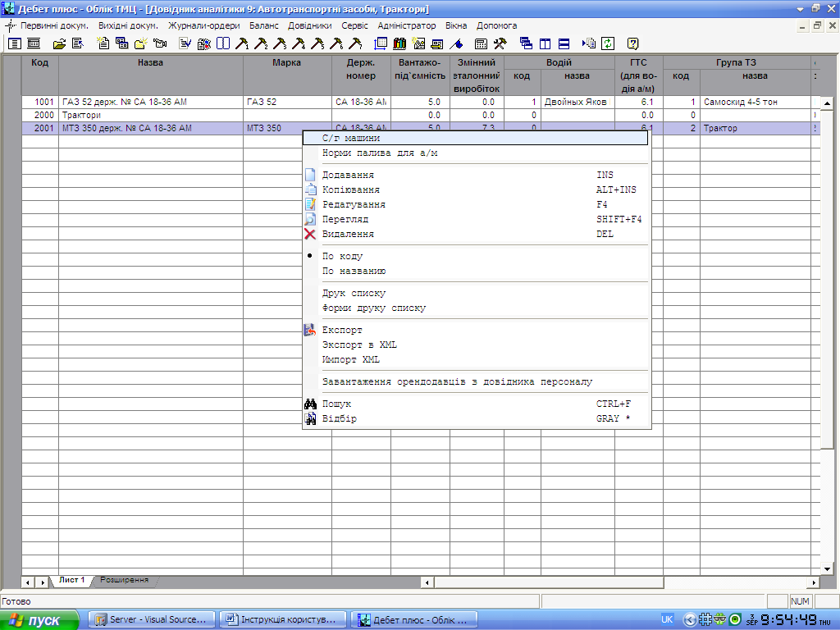840x630 pixels.
Task: Click the horizontal scrollbar right arrow
Action: 814,582
